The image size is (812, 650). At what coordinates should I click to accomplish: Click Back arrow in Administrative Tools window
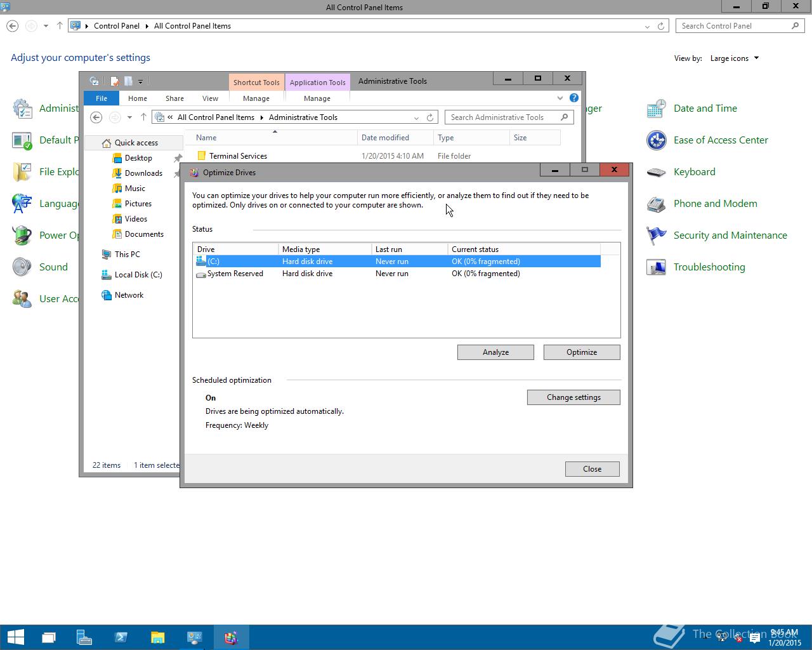point(96,117)
